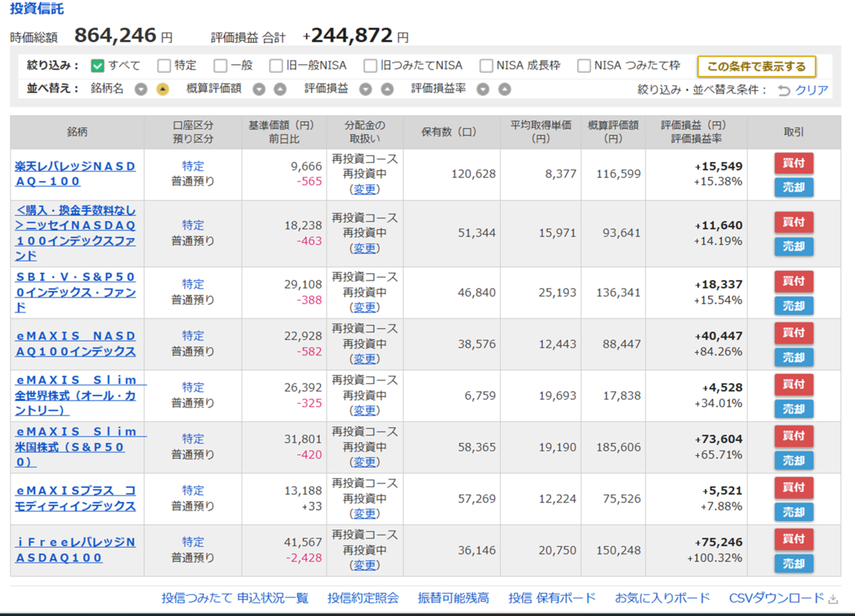Image resolution: width=855 pixels, height=616 pixels.
Task: Click 変更 link in eMAXIS NASDAQ100 row
Action: pos(365,359)
